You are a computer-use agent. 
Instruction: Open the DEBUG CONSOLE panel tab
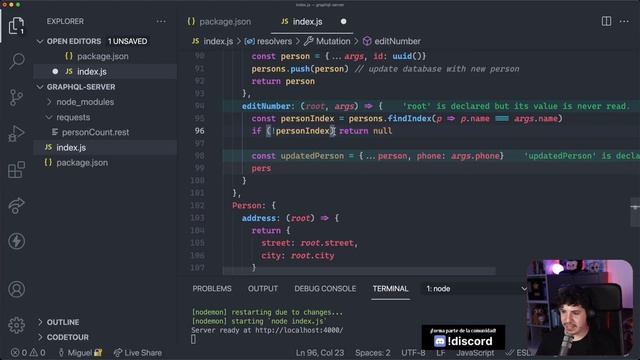coord(325,289)
